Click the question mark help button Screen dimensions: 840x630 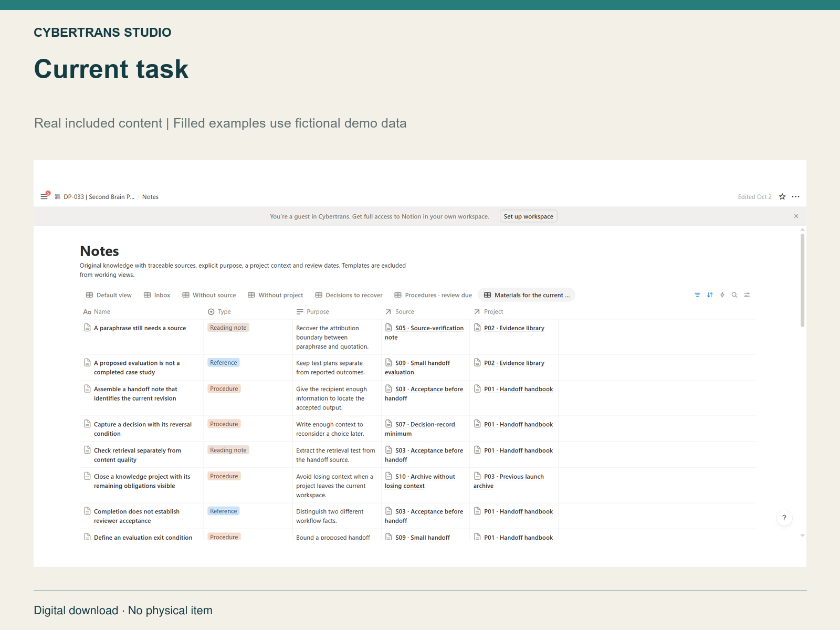[x=784, y=518]
